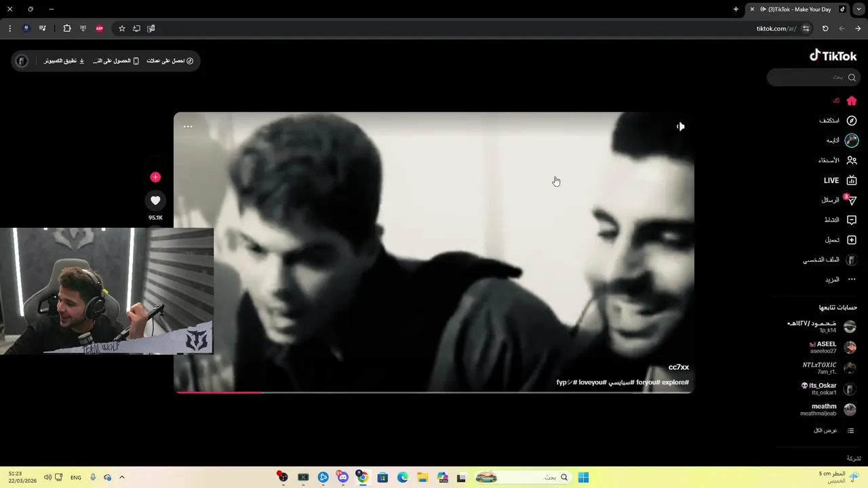Open the TikTok Home feed icon
The height and width of the screenshot is (488, 868).
[852, 101]
